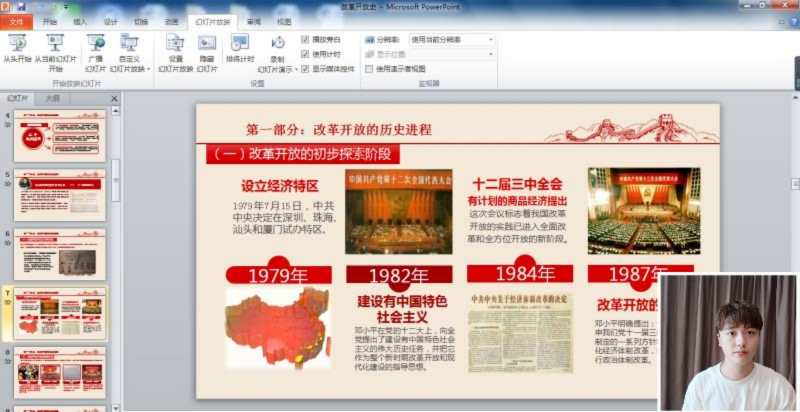Play animations star icon beside slide 5
Screen dimensions: 800x412
[x=8, y=183]
